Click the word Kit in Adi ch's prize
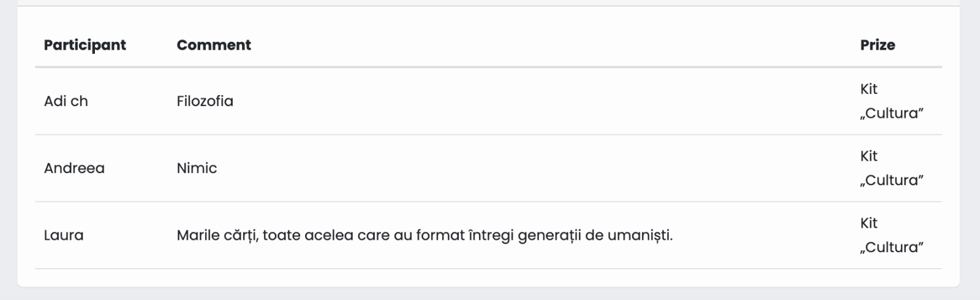This screenshot has height=300, width=980. pos(869,89)
